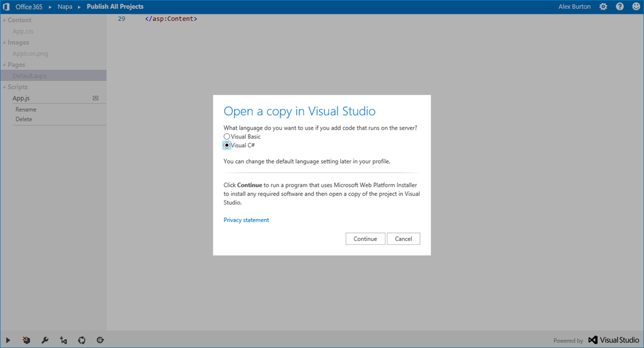Click the Visual Basic label text
644x348 pixels.
246,137
